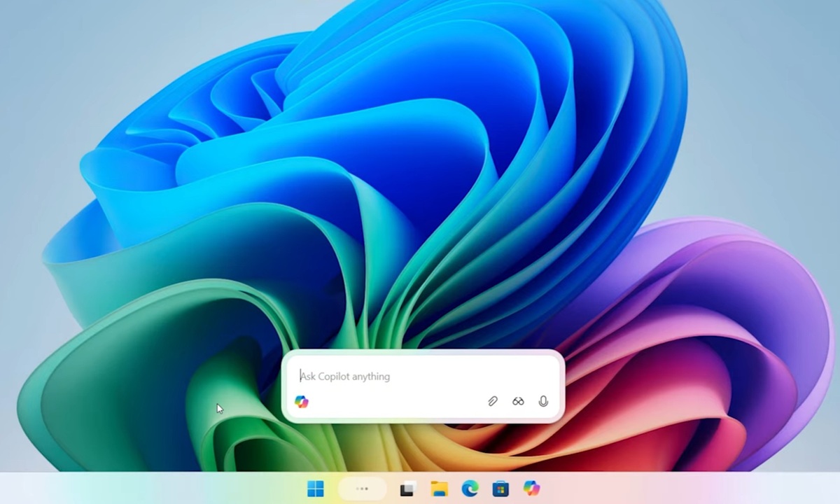Open Task View from the taskbar
The width and height of the screenshot is (840, 504).
pos(408,489)
